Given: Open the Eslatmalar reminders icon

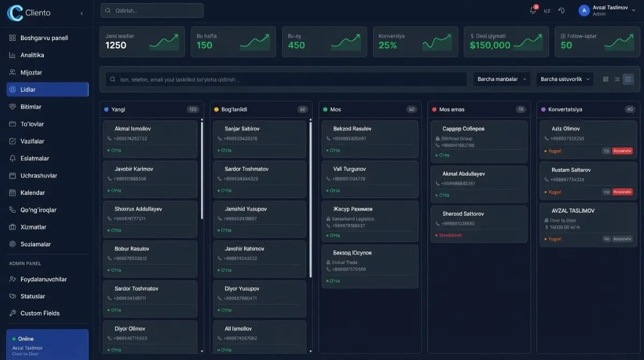Looking at the screenshot, I should (x=12, y=158).
